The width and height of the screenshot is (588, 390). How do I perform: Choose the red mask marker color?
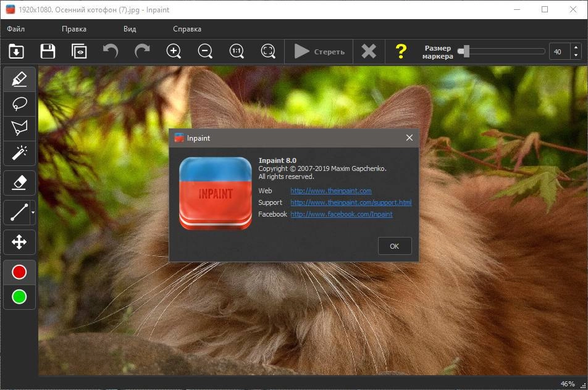pos(19,272)
